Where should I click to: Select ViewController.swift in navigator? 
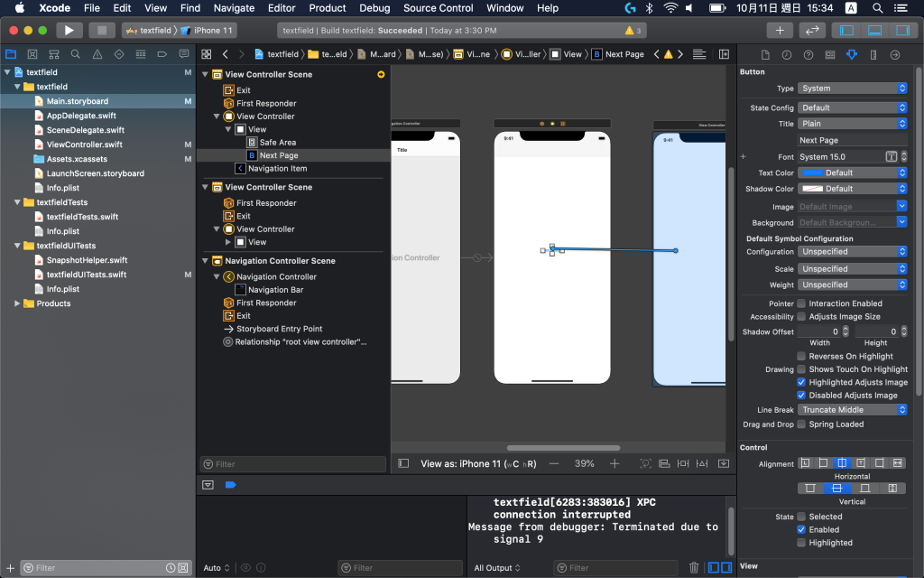[84, 144]
